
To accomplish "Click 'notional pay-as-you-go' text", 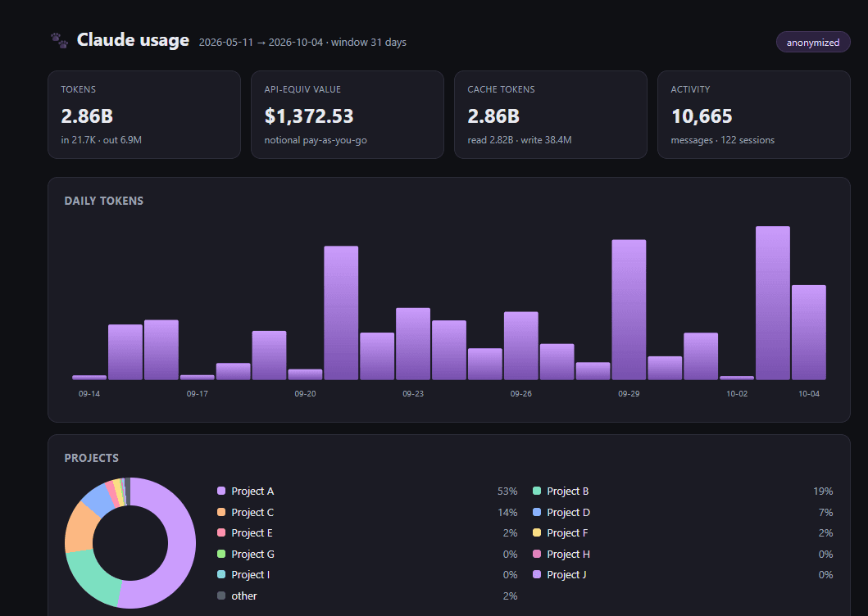I will point(316,140).
